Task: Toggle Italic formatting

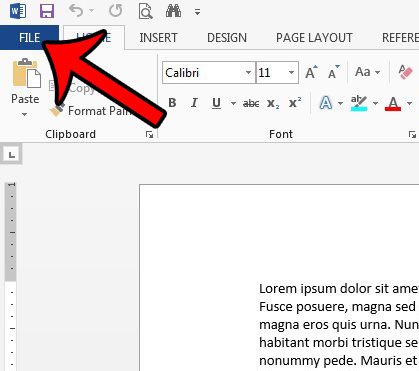Action: 194,103
